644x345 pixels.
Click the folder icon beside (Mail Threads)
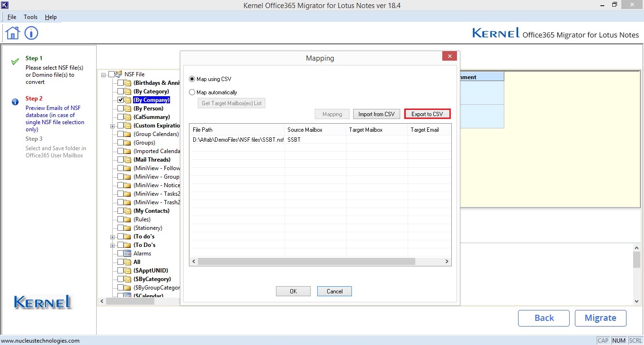(x=128, y=160)
